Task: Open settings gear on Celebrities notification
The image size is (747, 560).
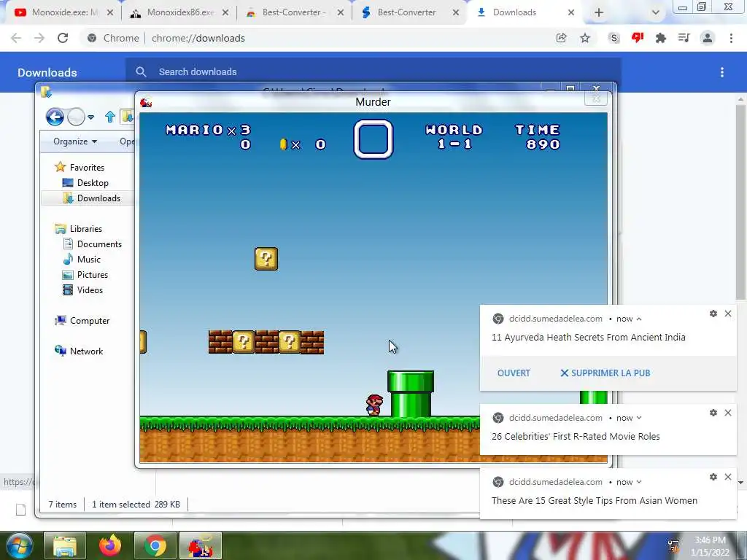Action: click(713, 413)
